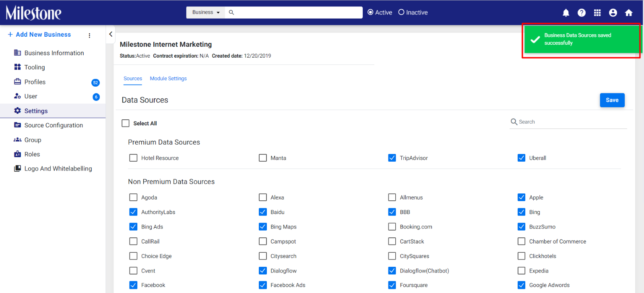Collapse the sidebar with the chevron

click(111, 34)
